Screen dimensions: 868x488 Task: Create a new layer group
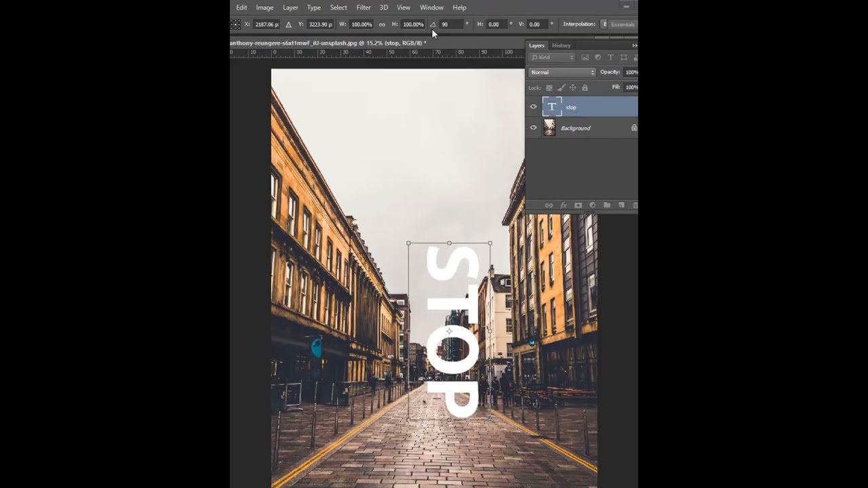tap(607, 205)
